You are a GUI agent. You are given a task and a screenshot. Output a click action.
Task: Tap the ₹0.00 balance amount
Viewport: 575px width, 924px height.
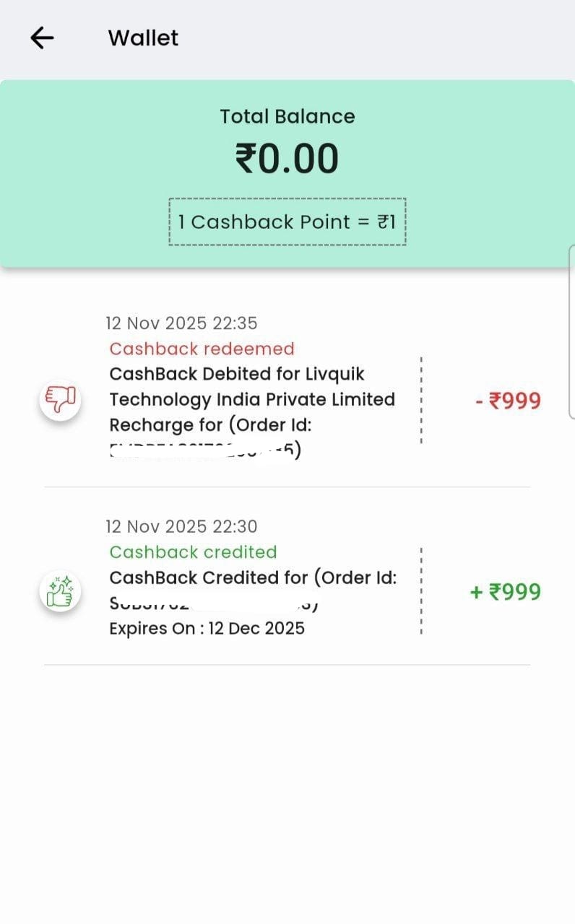[x=287, y=159]
